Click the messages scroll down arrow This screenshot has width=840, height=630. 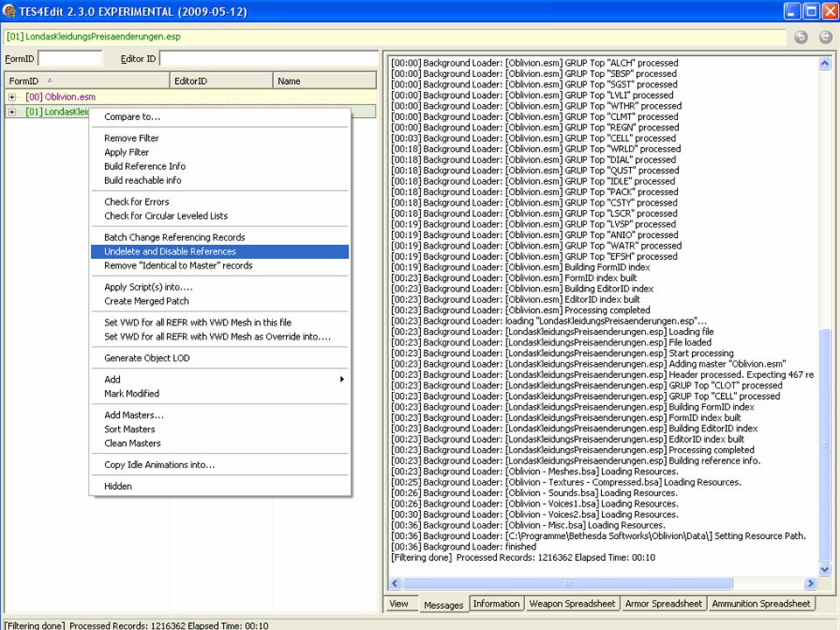coord(825,570)
